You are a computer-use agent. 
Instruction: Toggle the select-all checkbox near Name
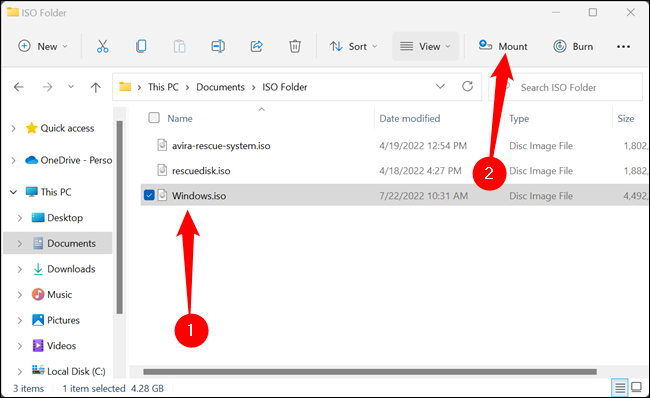[x=154, y=118]
